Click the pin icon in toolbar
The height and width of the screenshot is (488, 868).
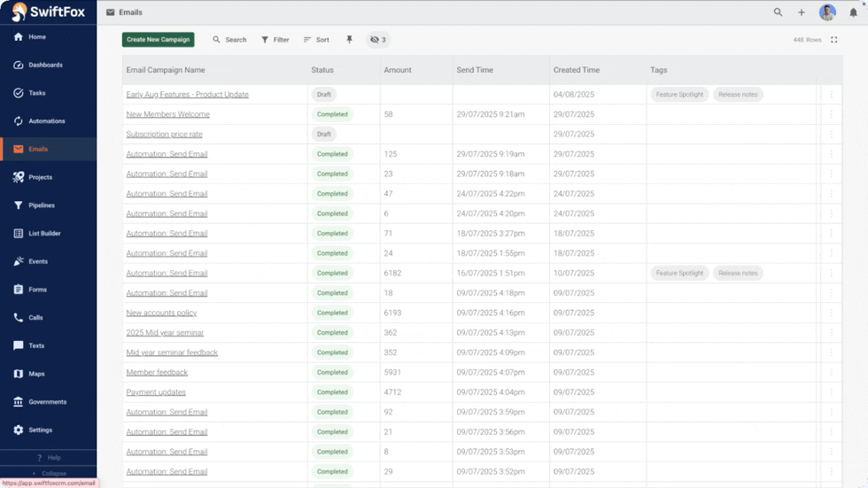tap(349, 39)
